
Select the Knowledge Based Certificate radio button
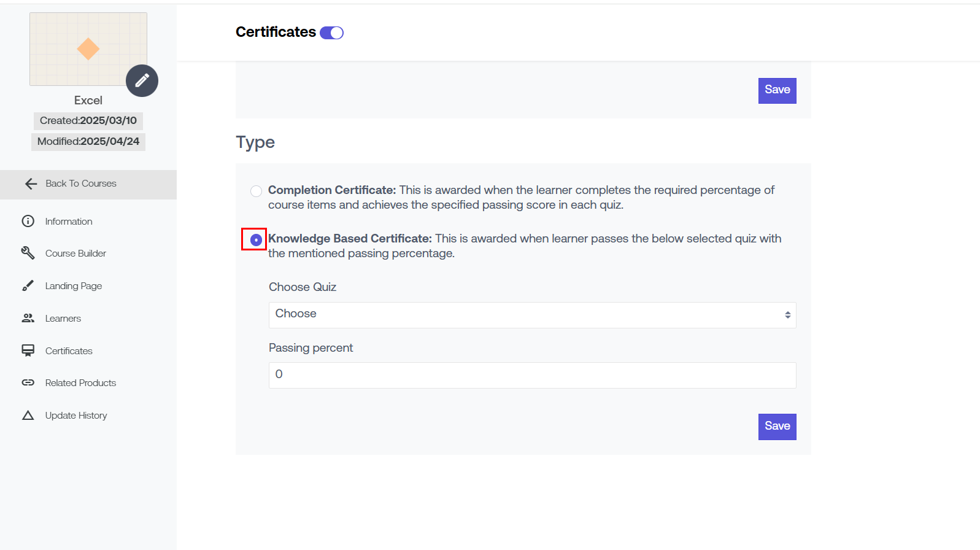(256, 239)
